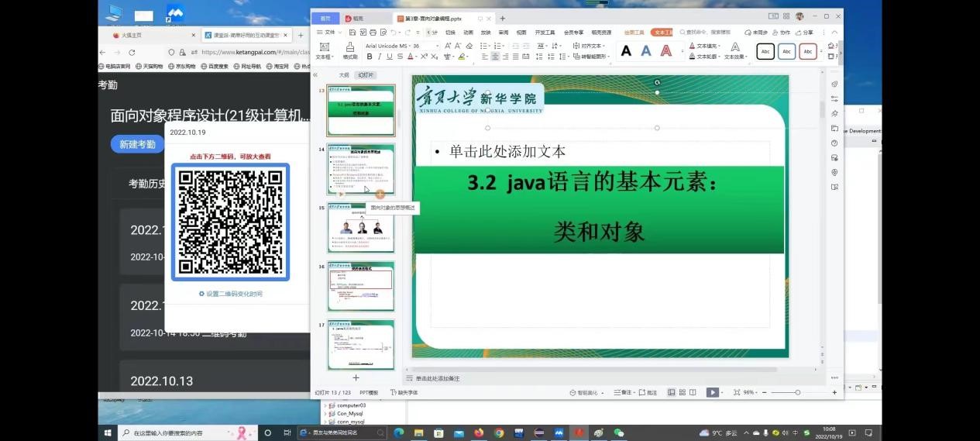This screenshot has width=980, height=441.
Task: Switch slide panel to 大纲 (Outline) view
Action: tap(344, 75)
